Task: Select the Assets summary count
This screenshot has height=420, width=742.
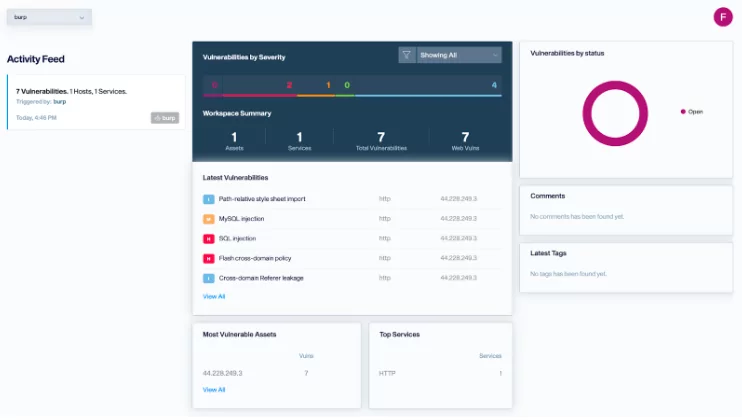Action: [234, 137]
